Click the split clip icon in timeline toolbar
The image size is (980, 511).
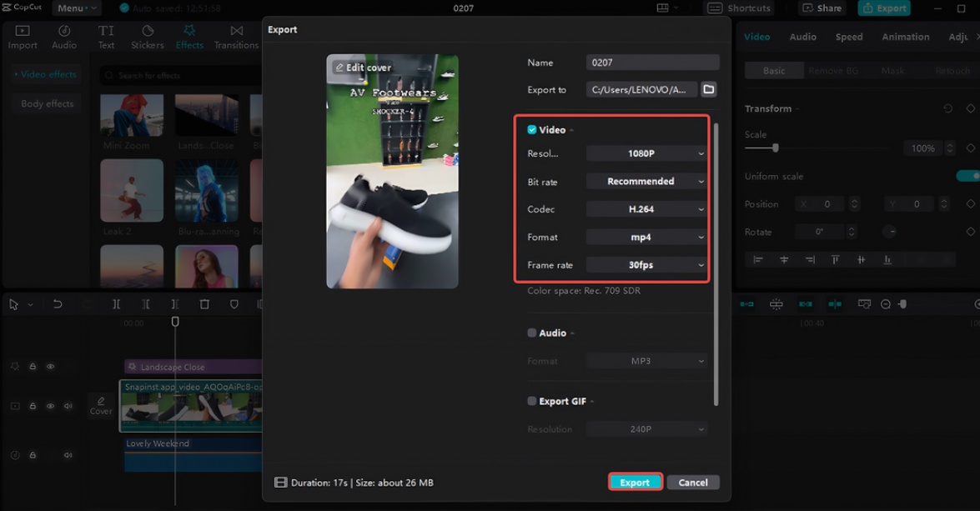click(x=116, y=304)
